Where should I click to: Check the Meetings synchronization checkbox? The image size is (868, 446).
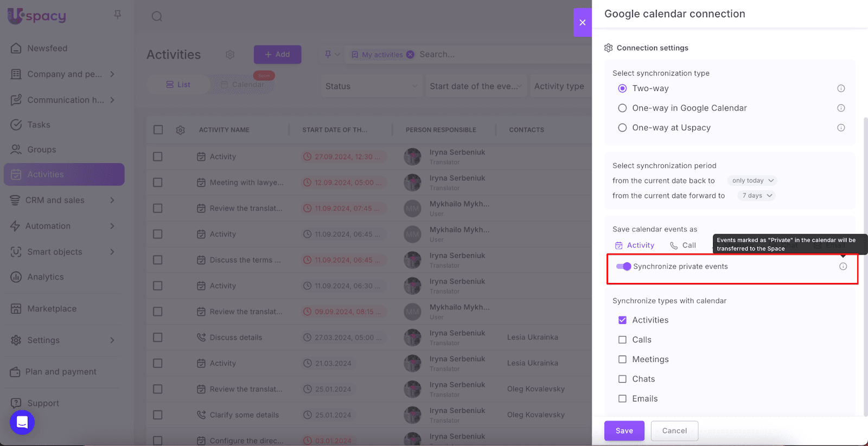click(622, 359)
